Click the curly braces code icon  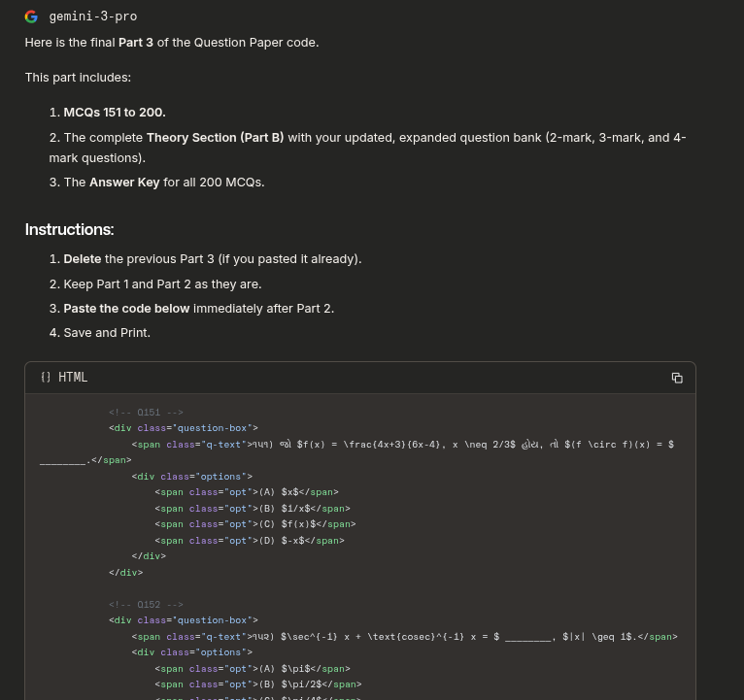[46, 377]
